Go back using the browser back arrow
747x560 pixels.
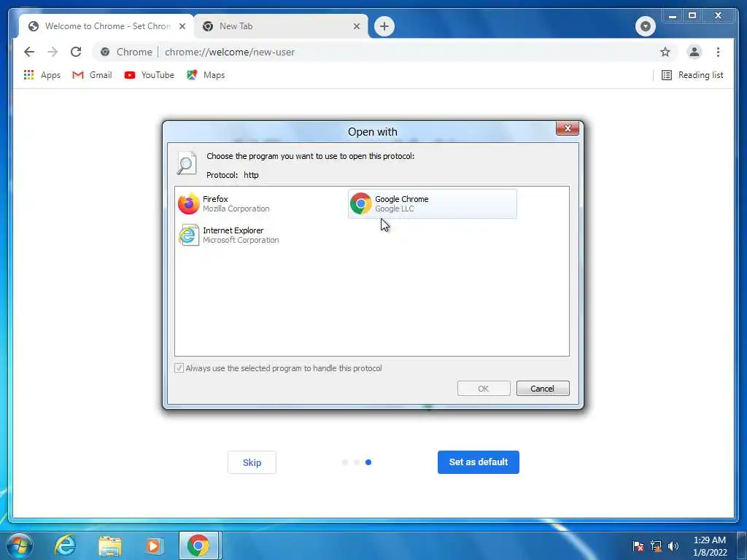[x=29, y=52]
